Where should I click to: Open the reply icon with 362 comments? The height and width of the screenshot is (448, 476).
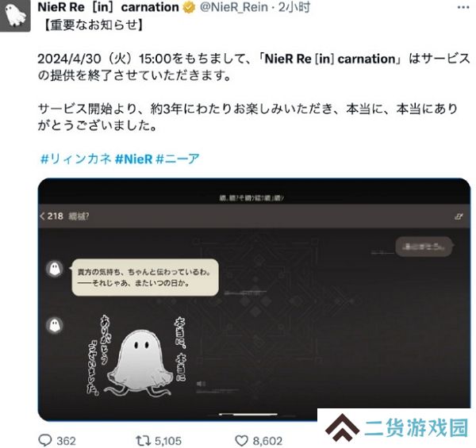click(x=45, y=440)
